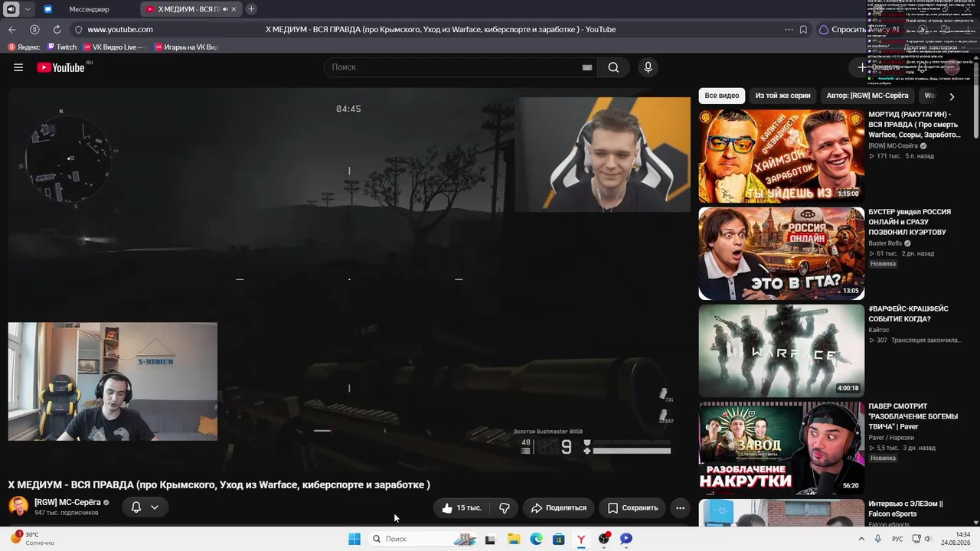
Task: Show site protection info shield icon
Action: click(77, 30)
